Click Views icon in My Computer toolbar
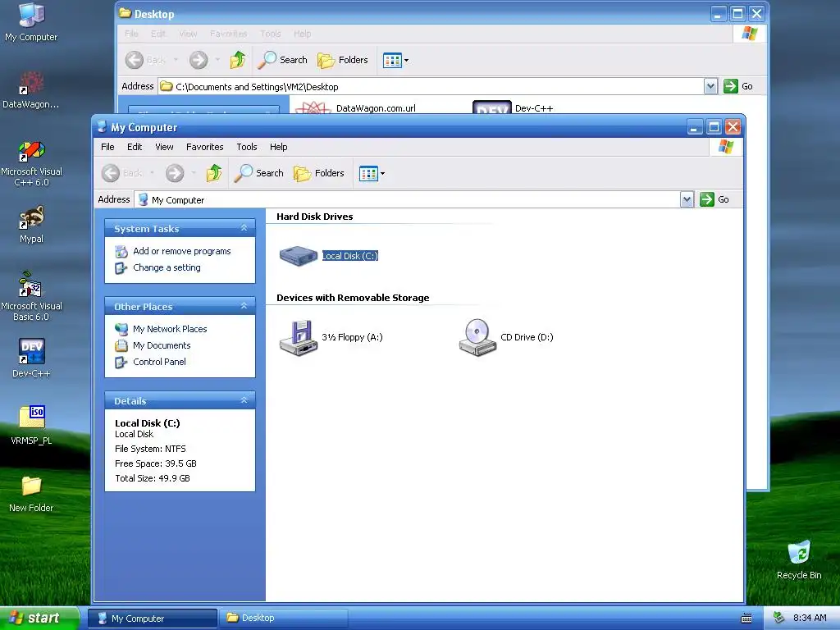The width and height of the screenshot is (840, 630). (x=368, y=174)
